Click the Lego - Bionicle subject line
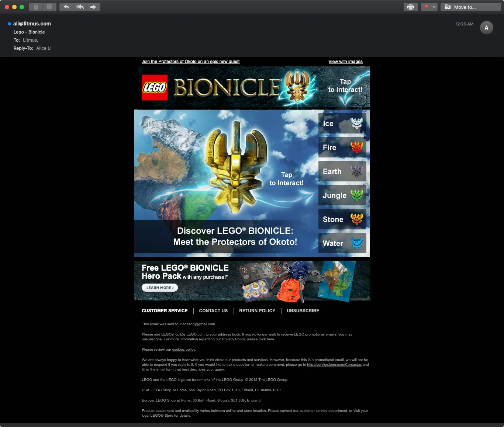The width and height of the screenshot is (504, 427). pos(29,32)
